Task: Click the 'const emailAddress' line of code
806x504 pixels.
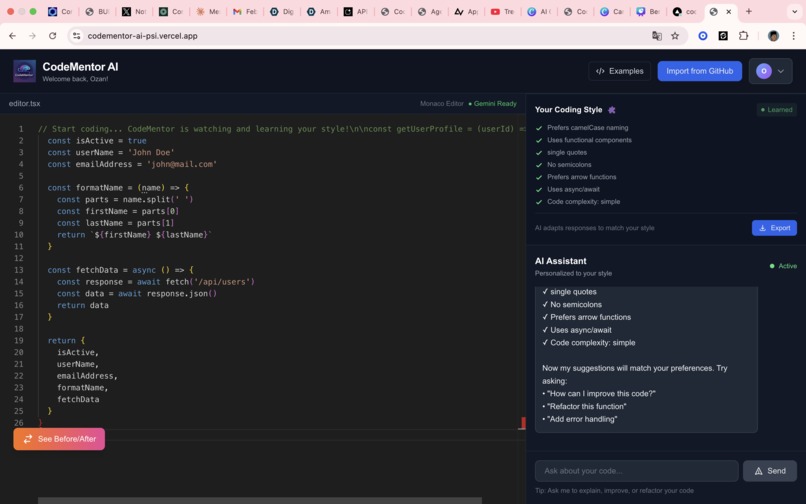Action: pos(132,164)
